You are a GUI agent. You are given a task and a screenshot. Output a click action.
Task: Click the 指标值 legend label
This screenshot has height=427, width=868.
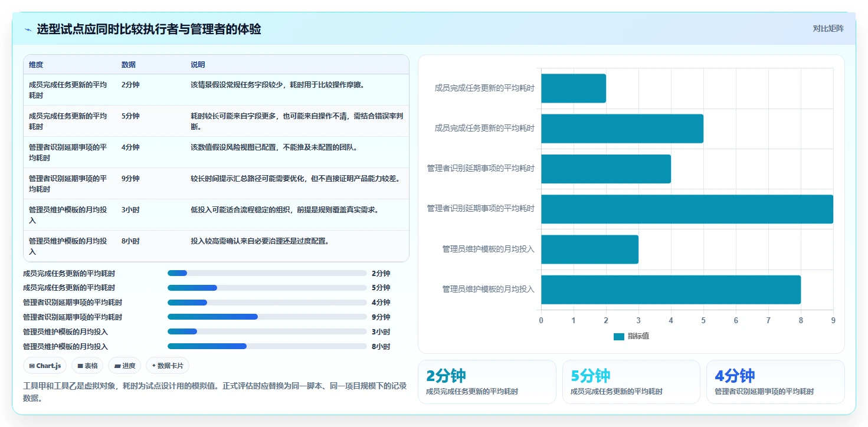pyautogui.click(x=638, y=336)
